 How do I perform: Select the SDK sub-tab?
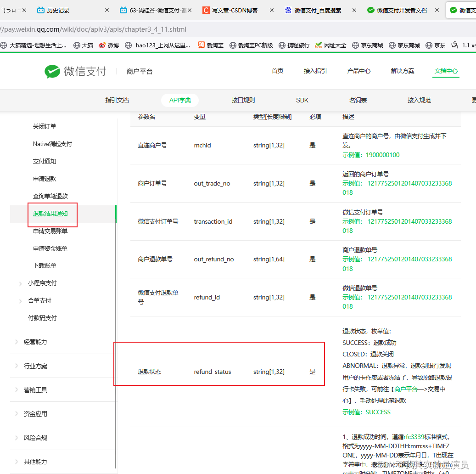[x=302, y=100]
